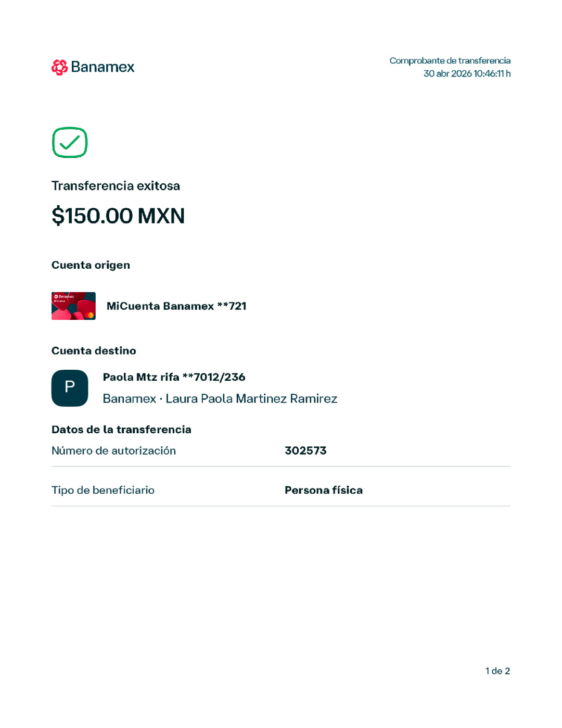Click the Transferencia exitosa heading
The width and height of the screenshot is (562, 728).
(116, 186)
